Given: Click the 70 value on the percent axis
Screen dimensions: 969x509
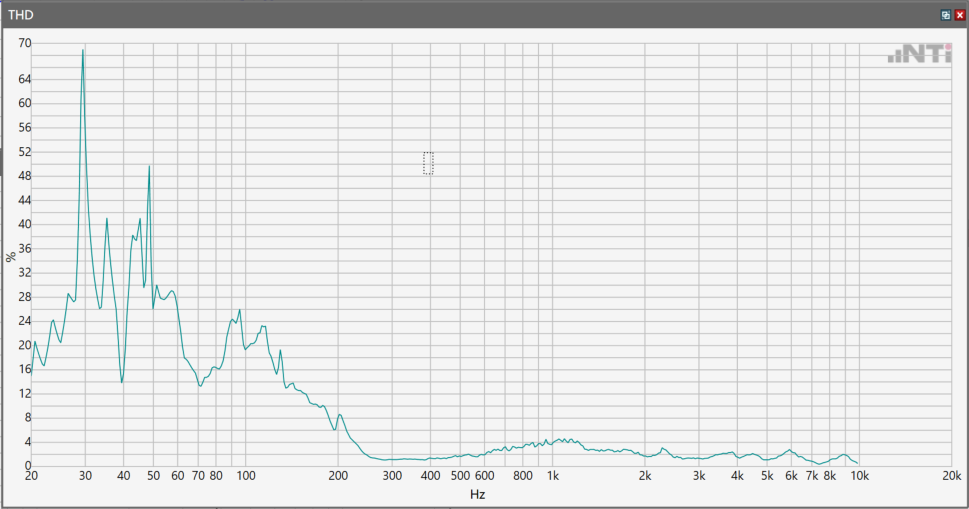Looking at the screenshot, I should (x=25, y=43).
